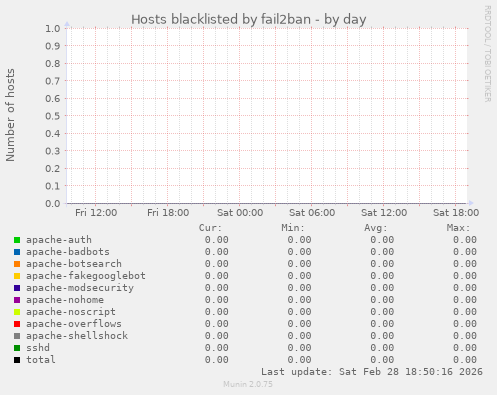
Task: Select the sshd legend label
Action: (x=38, y=348)
